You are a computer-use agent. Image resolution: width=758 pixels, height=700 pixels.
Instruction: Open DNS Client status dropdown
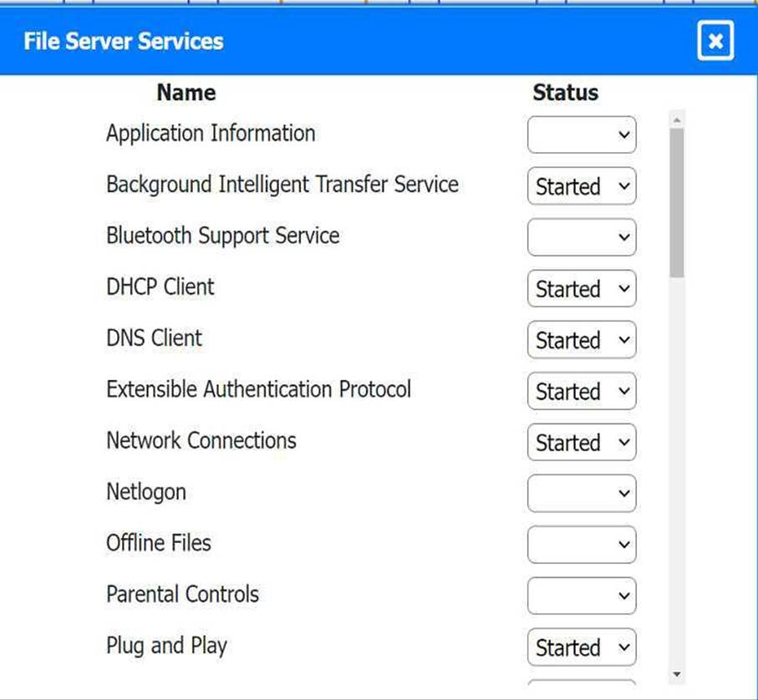(x=582, y=340)
